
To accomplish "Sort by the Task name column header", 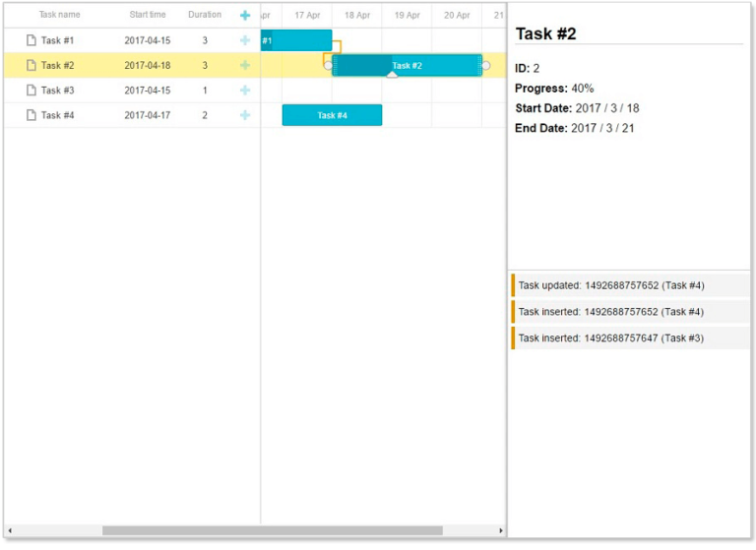I will pos(60,15).
